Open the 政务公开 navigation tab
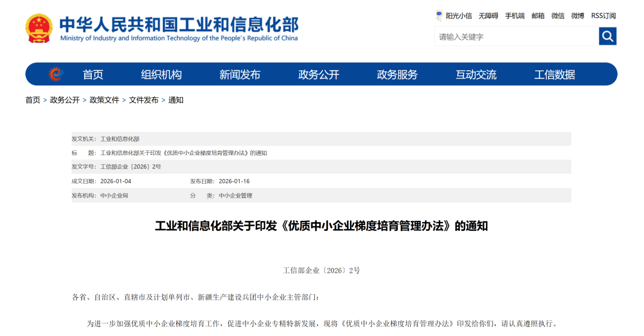 click(318, 75)
